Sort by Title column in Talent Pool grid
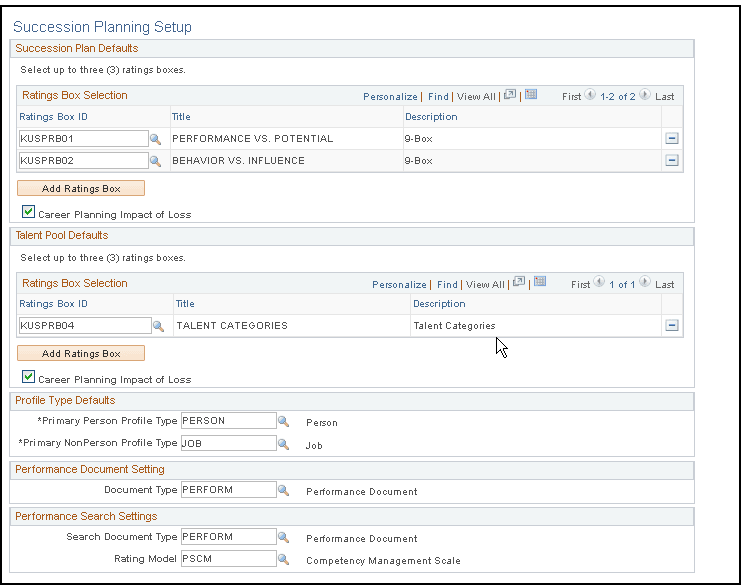Image resolution: width=745 pixels, height=587 pixels. pos(185,303)
